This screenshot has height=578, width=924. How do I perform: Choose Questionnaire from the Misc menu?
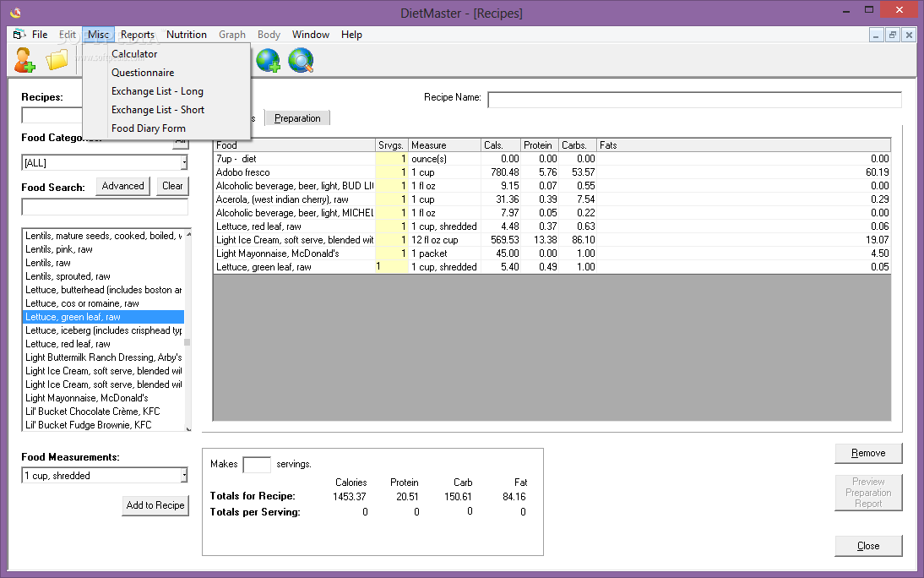pos(143,73)
